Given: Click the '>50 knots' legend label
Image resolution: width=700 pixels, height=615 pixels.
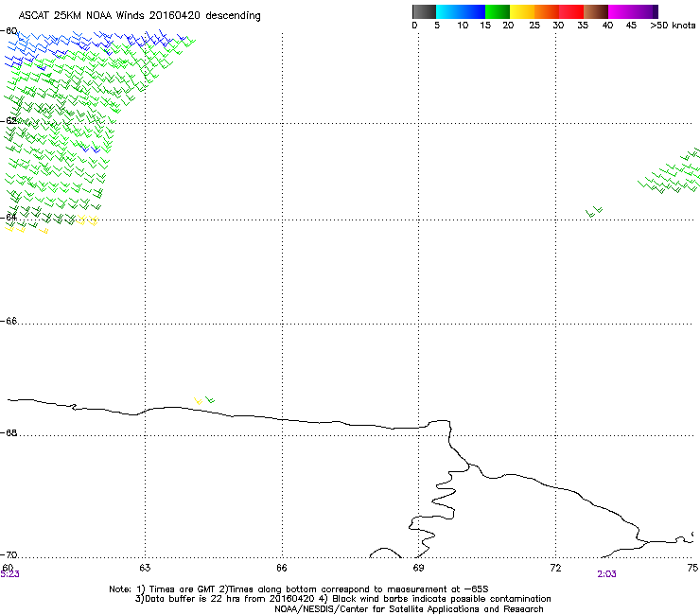Looking at the screenshot, I should (x=673, y=26).
